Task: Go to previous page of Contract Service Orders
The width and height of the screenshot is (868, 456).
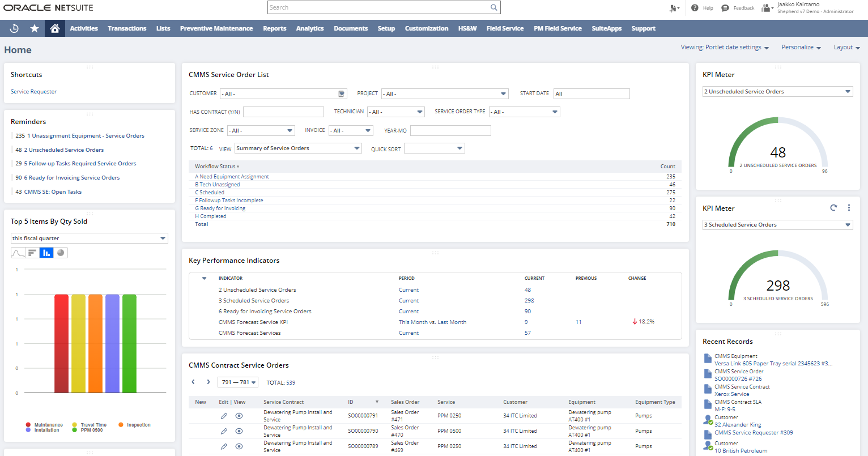Action: pos(193,382)
